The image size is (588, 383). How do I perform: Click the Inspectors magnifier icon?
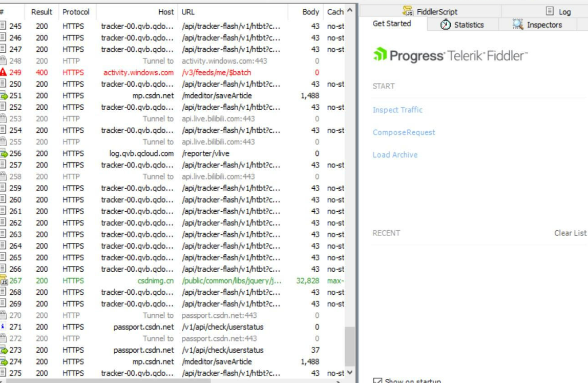point(518,25)
